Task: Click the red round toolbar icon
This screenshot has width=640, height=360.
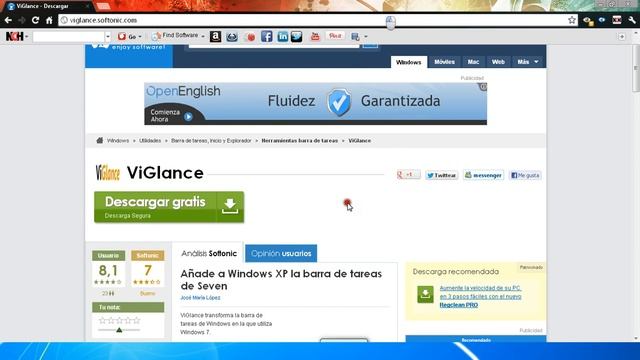Action: point(251,37)
